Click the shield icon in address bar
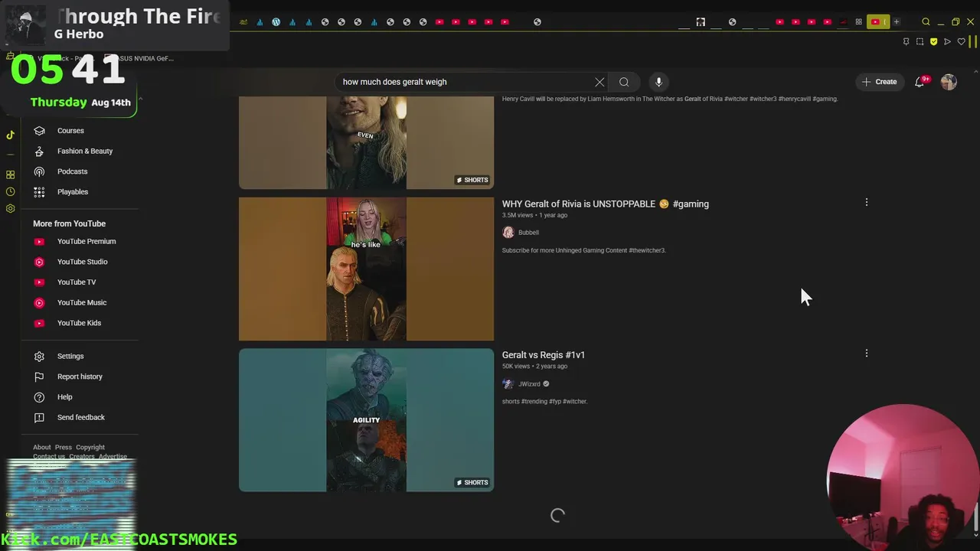The image size is (980, 551). coord(933,41)
